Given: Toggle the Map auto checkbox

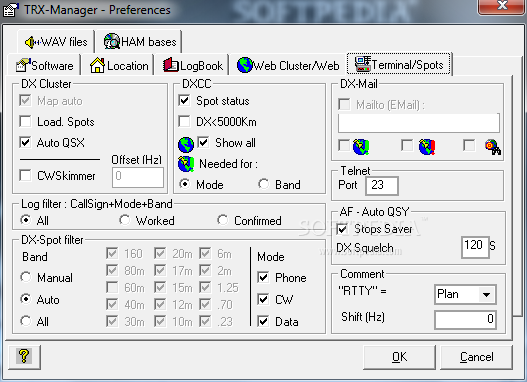Looking at the screenshot, I should point(26,100).
